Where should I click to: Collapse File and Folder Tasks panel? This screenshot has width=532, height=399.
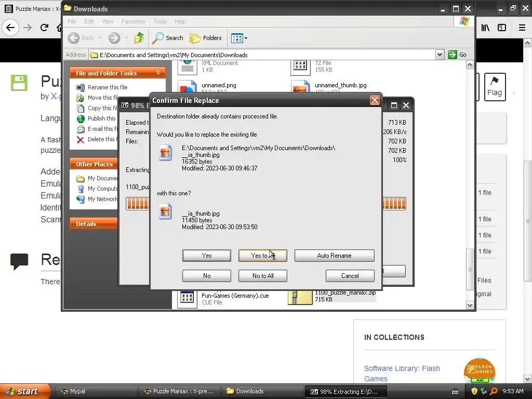point(158,73)
